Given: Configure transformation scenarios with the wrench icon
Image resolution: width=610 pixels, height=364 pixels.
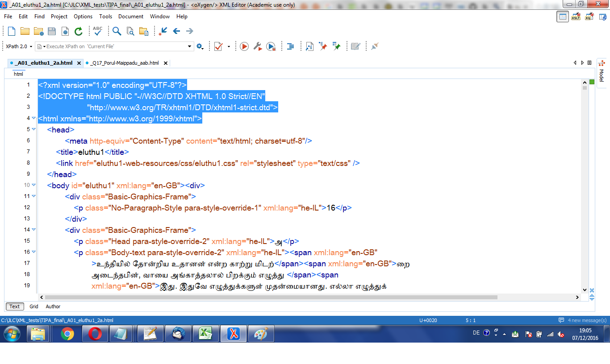Looking at the screenshot, I should click(x=257, y=46).
